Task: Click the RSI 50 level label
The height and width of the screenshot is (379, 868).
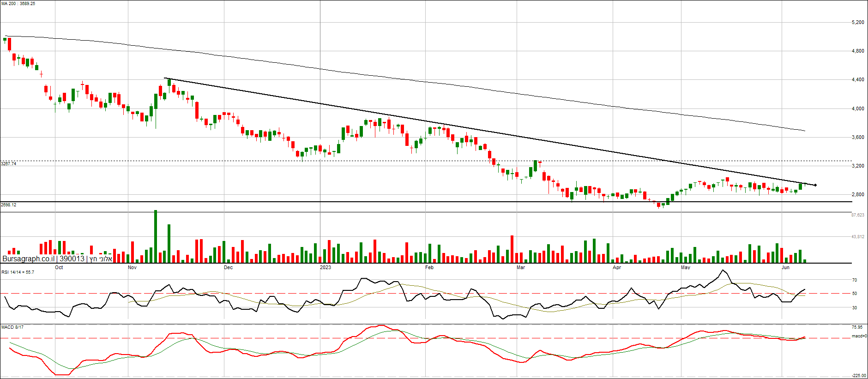Action: (x=855, y=293)
